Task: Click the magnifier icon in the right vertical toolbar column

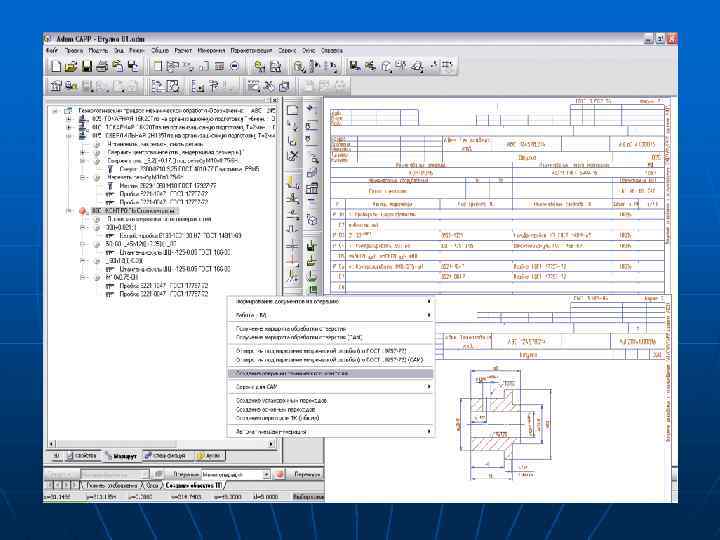Action: (313, 158)
